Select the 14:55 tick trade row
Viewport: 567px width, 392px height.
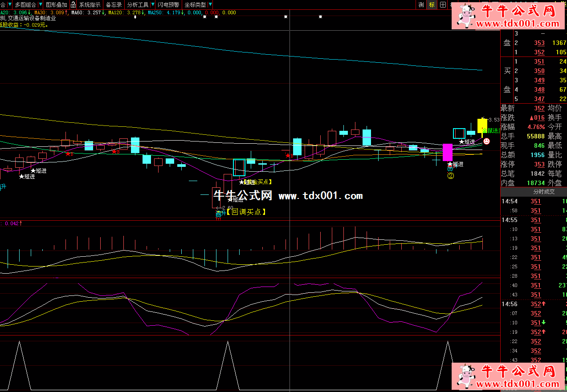point(534,220)
